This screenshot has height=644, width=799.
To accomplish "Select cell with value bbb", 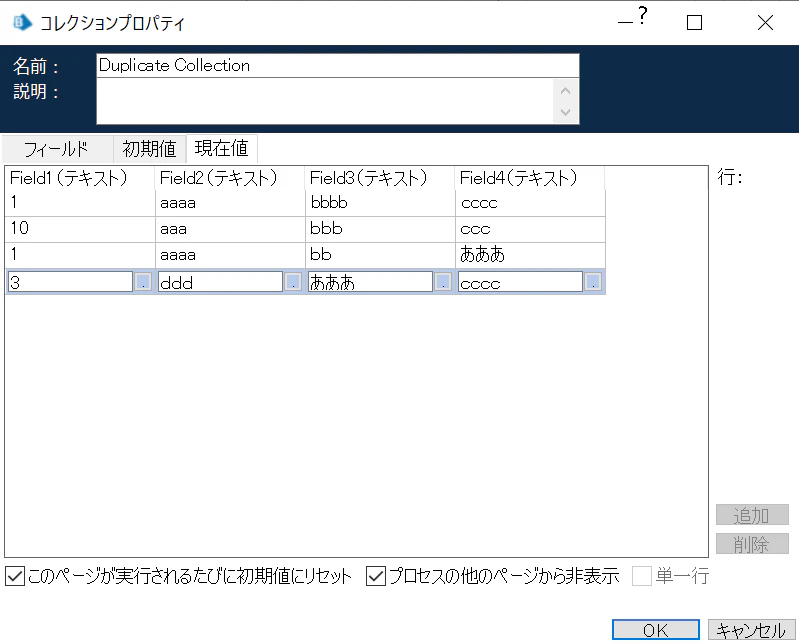I will (x=380, y=229).
